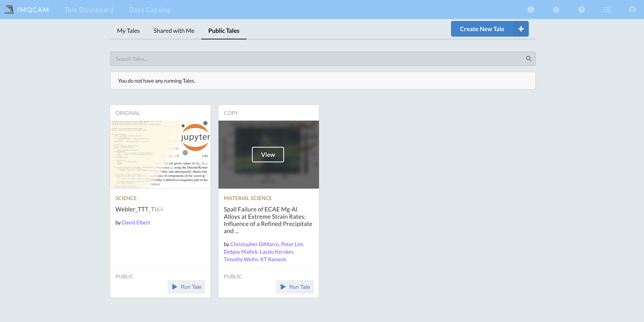This screenshot has width=644, height=322.
Task: Click the ORIGINAL label on first card
Action: (127, 113)
